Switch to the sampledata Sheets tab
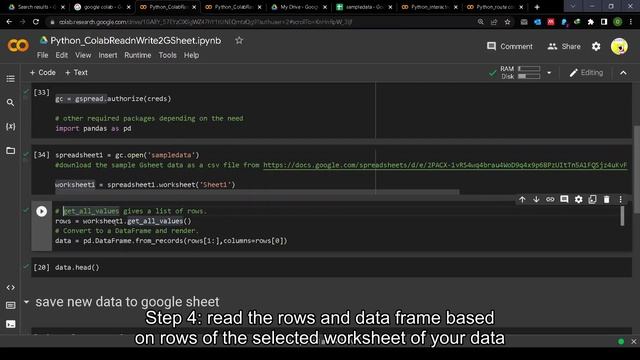Screen dimensions: 640x360 click(364, 7)
